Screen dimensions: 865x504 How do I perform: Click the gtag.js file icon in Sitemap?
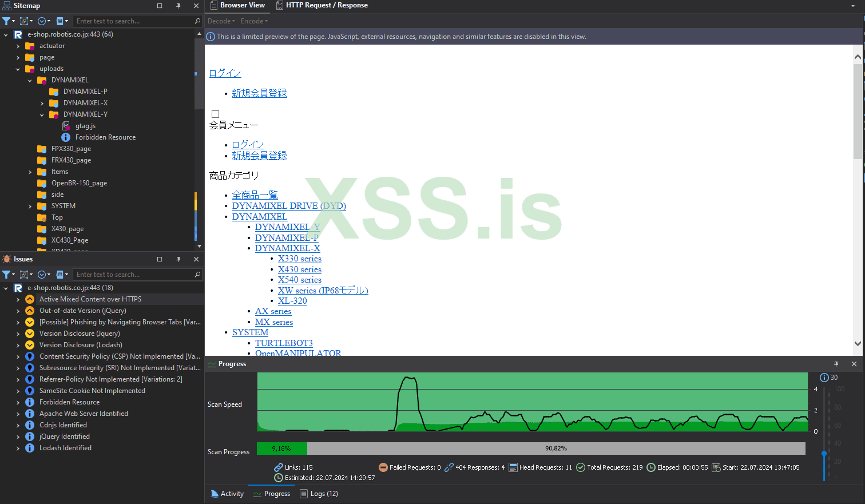66,126
